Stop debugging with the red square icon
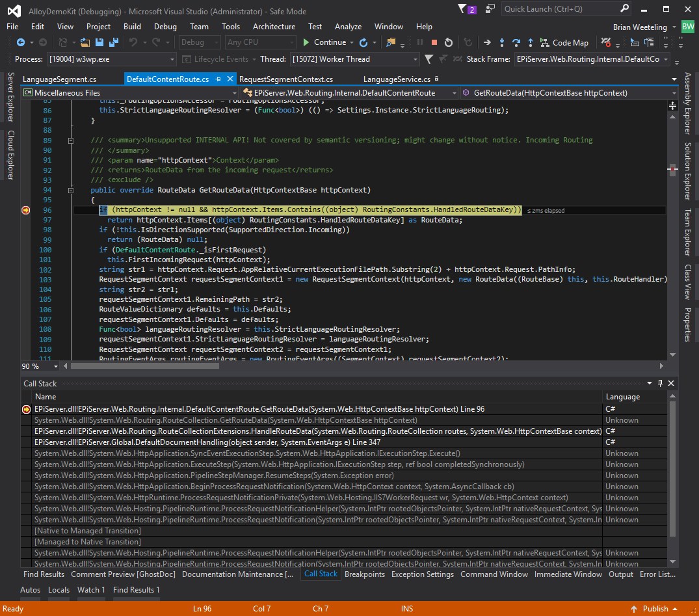The height and width of the screenshot is (616, 699). (x=434, y=42)
